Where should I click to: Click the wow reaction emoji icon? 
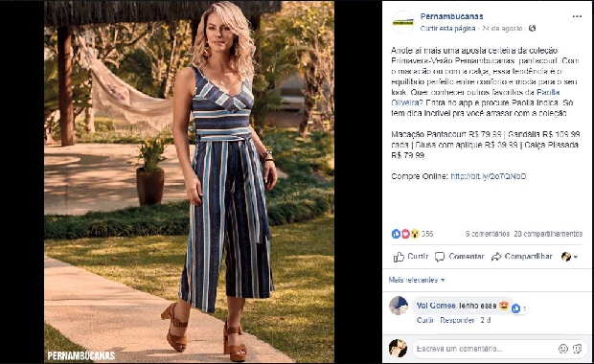[415, 234]
